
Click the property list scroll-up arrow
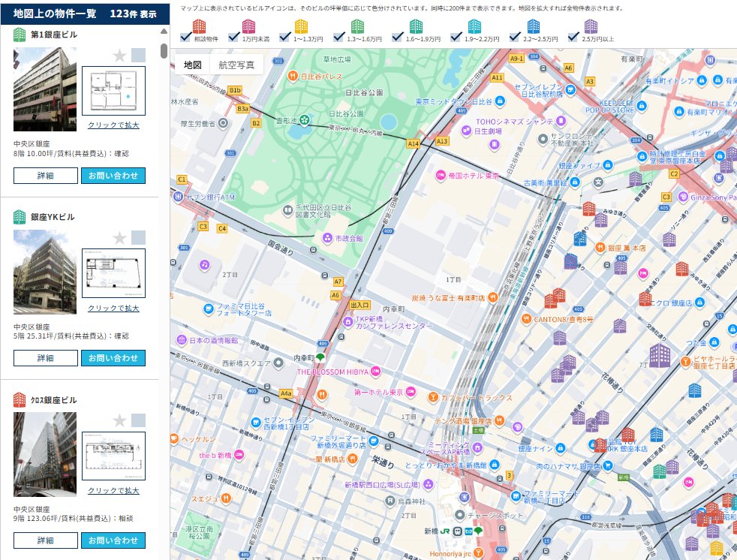pos(164,32)
